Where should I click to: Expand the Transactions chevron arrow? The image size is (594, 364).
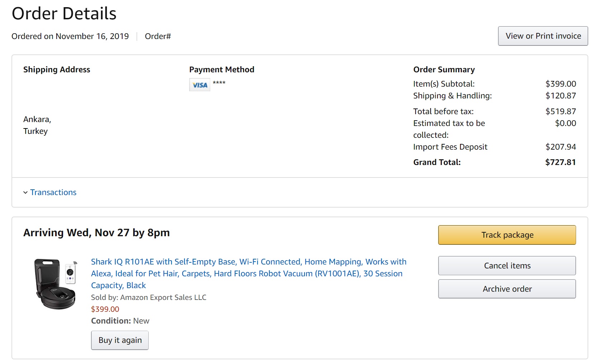tap(25, 193)
